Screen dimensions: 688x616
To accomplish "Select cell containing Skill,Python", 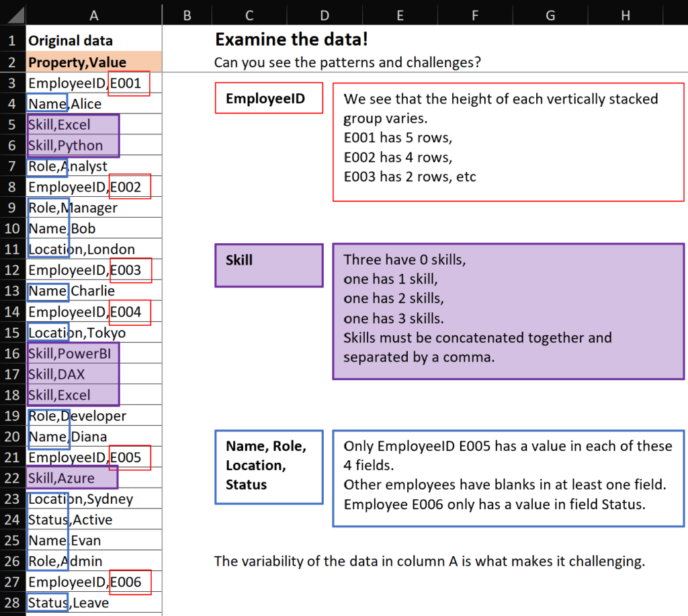I will pyautogui.click(x=94, y=145).
